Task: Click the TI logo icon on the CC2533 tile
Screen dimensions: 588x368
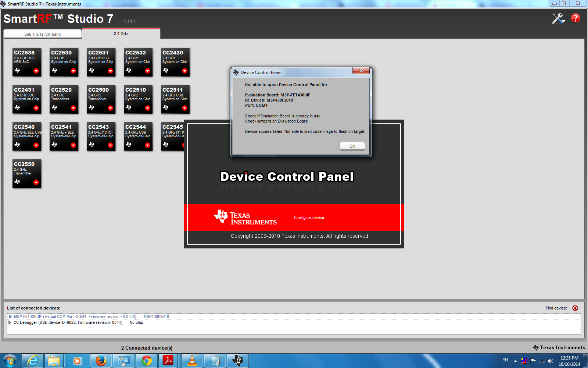Action: tap(129, 70)
